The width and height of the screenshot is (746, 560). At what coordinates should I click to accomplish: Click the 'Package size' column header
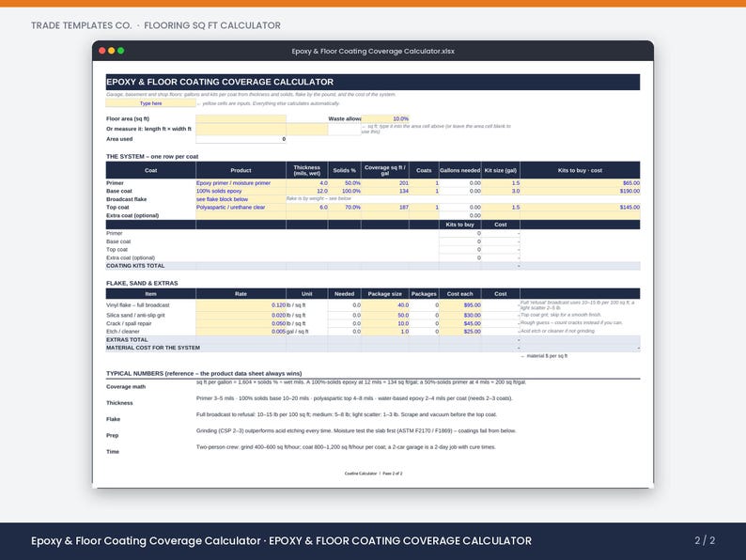pyautogui.click(x=385, y=294)
